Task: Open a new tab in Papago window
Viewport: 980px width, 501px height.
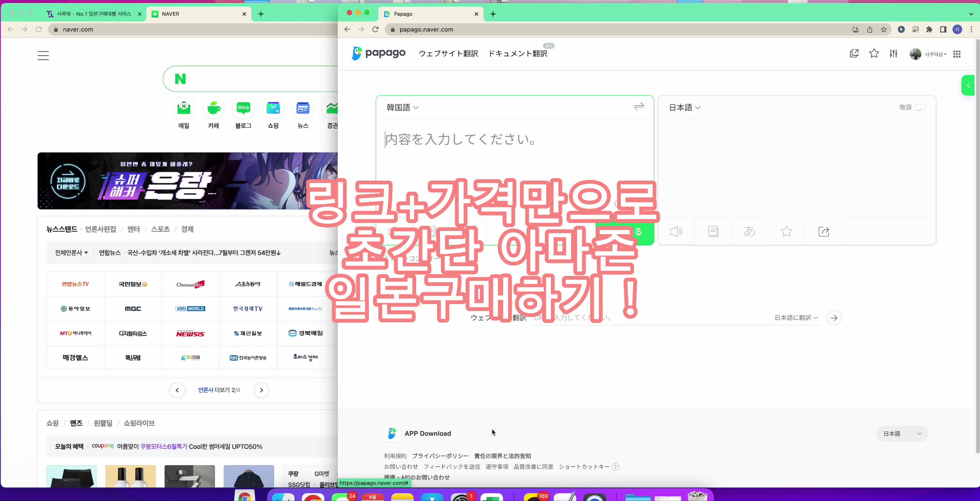Action: click(493, 14)
